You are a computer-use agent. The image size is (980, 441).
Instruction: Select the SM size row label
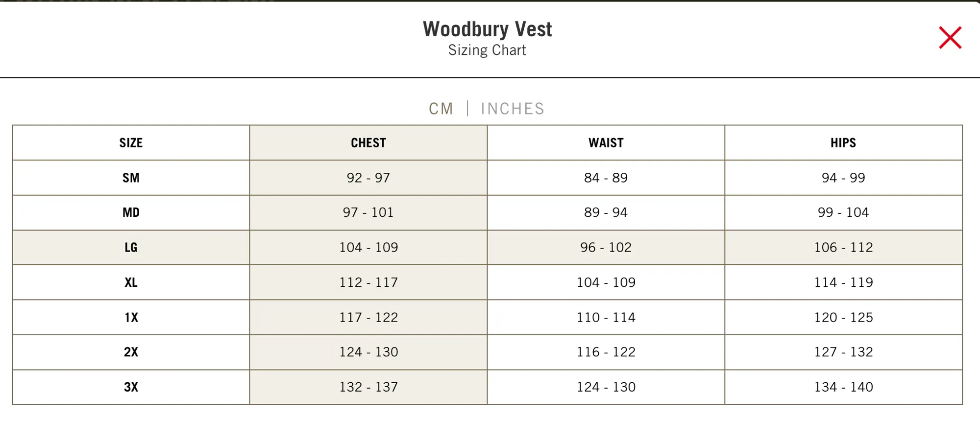[131, 178]
